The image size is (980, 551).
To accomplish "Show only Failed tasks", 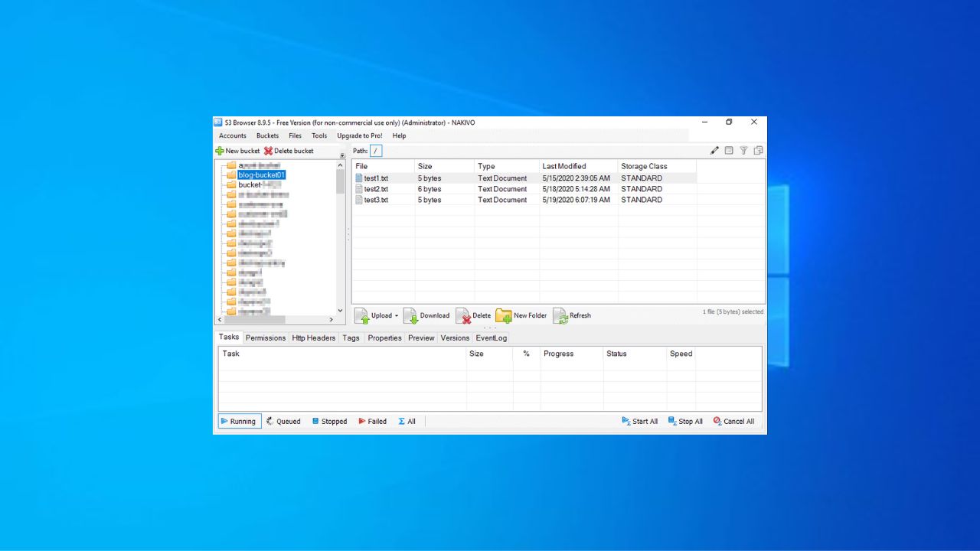I will click(x=372, y=421).
